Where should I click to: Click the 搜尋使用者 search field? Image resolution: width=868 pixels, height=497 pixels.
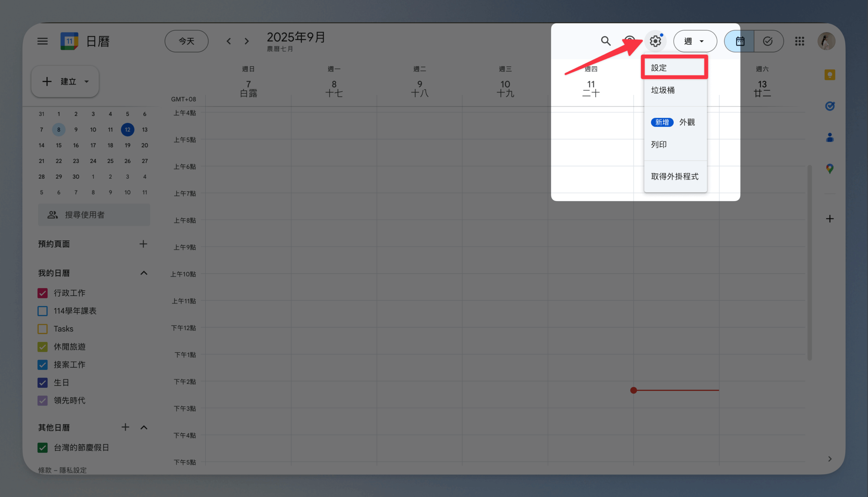coord(94,215)
